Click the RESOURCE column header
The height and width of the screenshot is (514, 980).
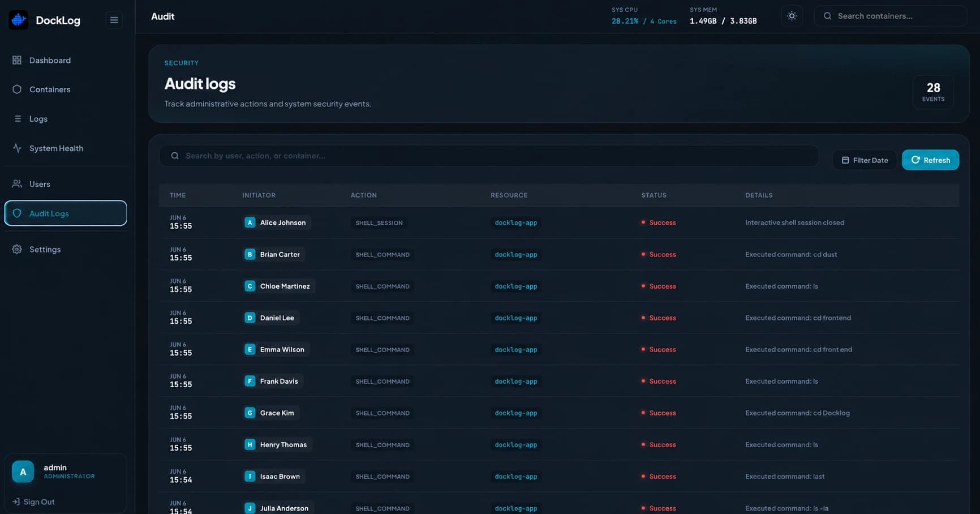pos(509,195)
